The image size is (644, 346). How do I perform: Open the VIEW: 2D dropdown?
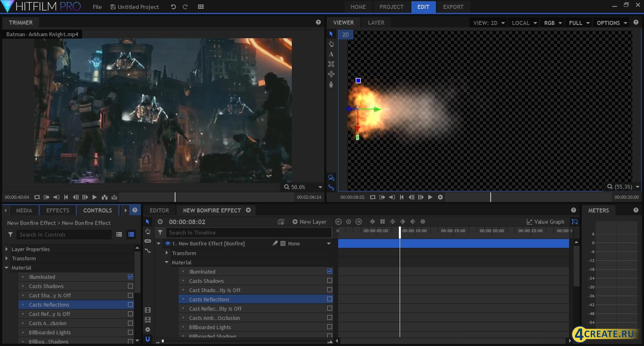(x=489, y=23)
